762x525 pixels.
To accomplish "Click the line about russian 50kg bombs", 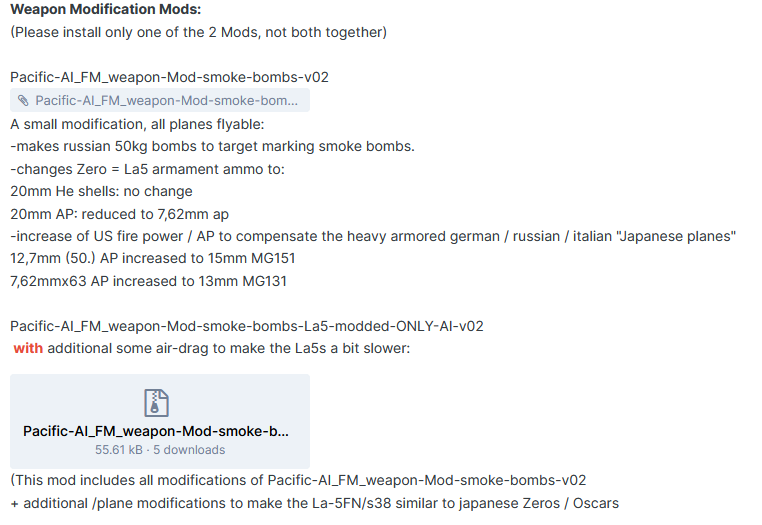I will [212, 146].
